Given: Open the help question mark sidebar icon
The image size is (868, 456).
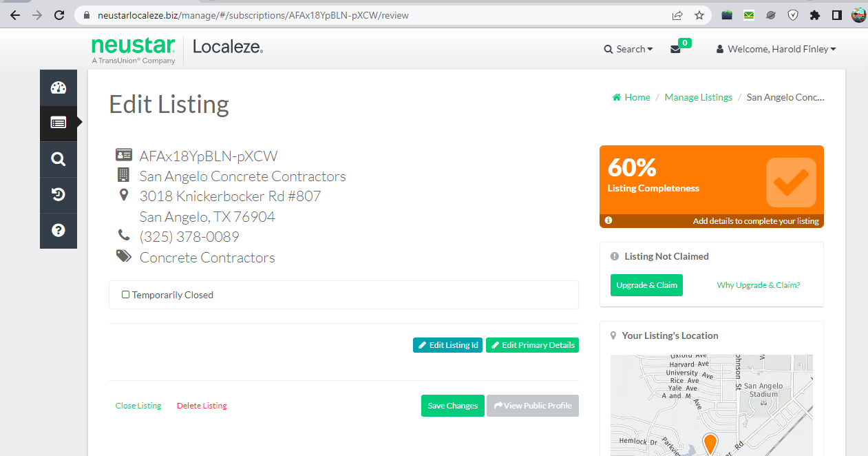Looking at the screenshot, I should pyautogui.click(x=59, y=230).
